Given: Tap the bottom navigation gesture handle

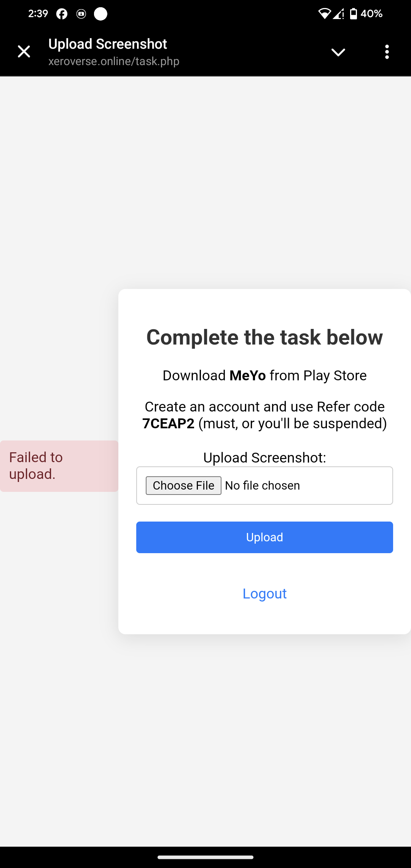Looking at the screenshot, I should click(x=205, y=857).
